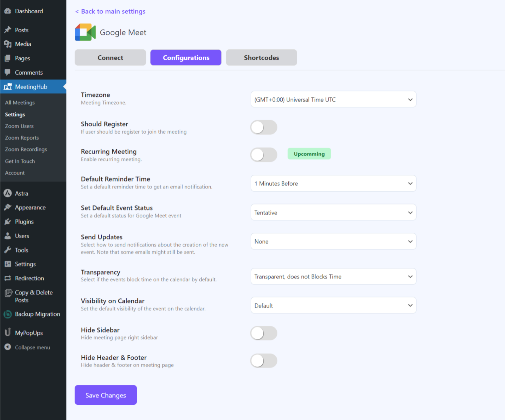Enable the Should Register toggle
The width and height of the screenshot is (505, 420).
pos(264,127)
